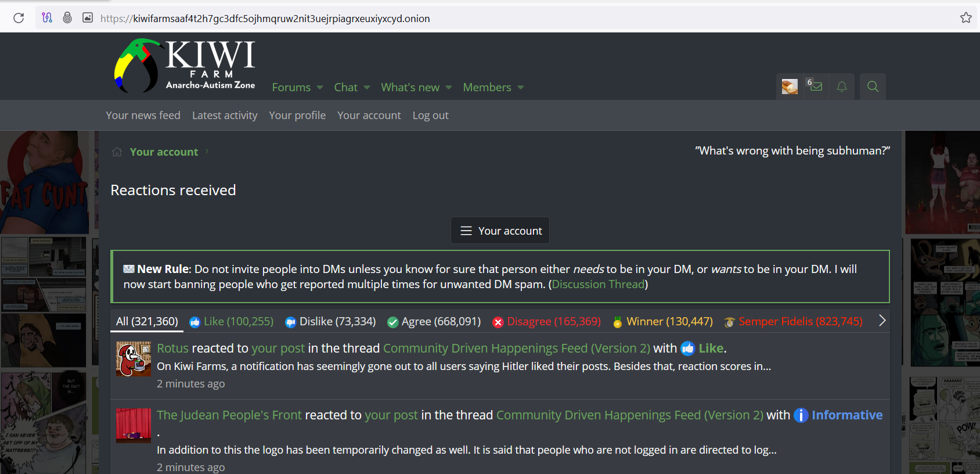Screen dimensions: 980x474
Task: Open the search magnifier icon
Action: tap(873, 87)
